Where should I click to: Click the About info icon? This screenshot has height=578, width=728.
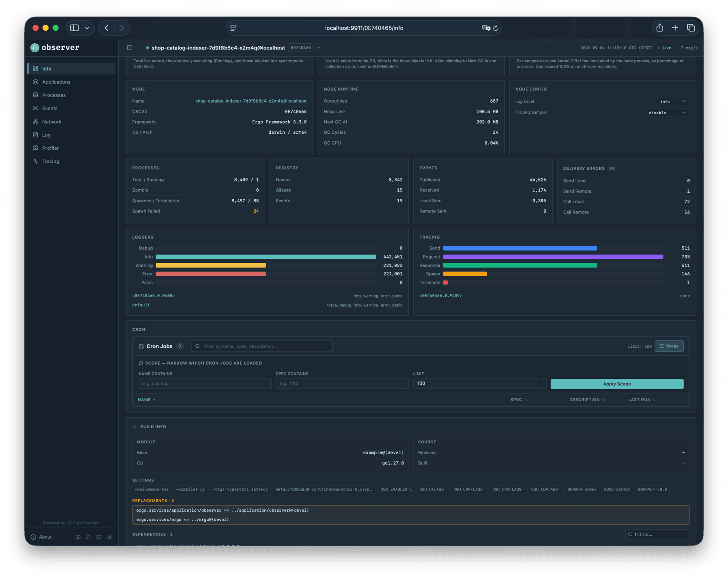coord(33,537)
